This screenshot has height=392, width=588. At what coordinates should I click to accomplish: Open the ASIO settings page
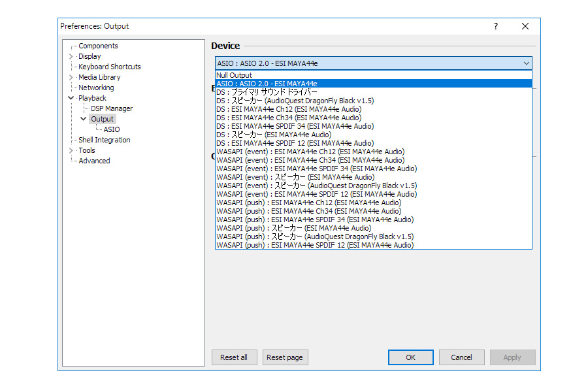pos(112,129)
